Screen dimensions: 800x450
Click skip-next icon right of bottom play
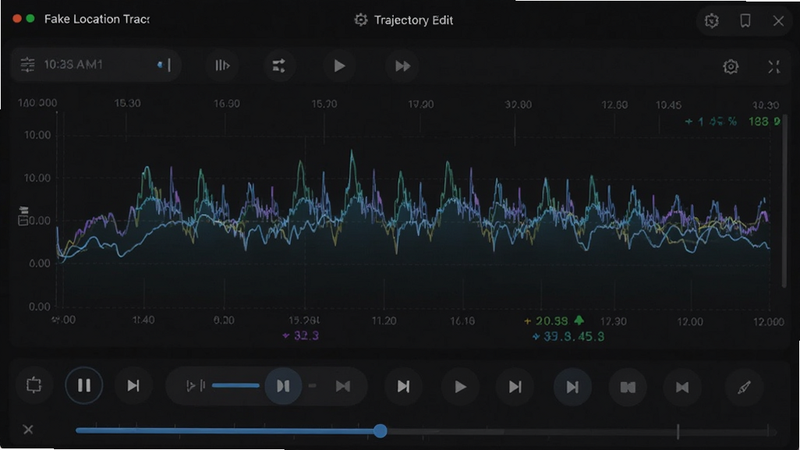coord(515,387)
